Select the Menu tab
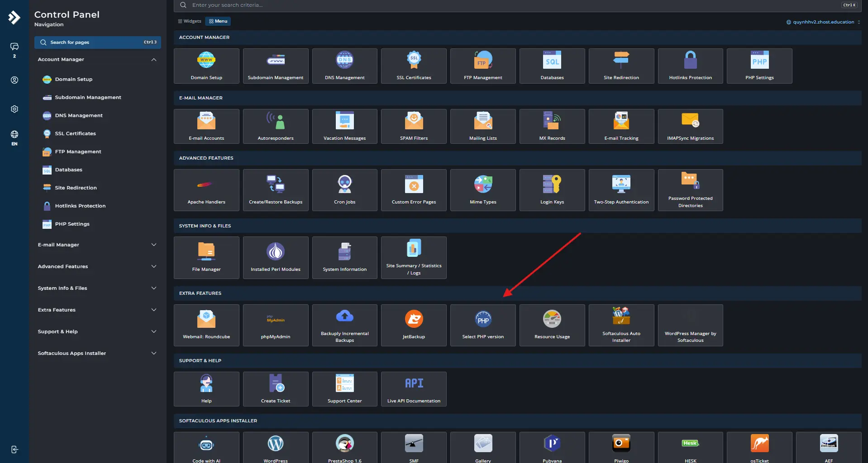Viewport: 868px width, 463px height. click(x=218, y=21)
